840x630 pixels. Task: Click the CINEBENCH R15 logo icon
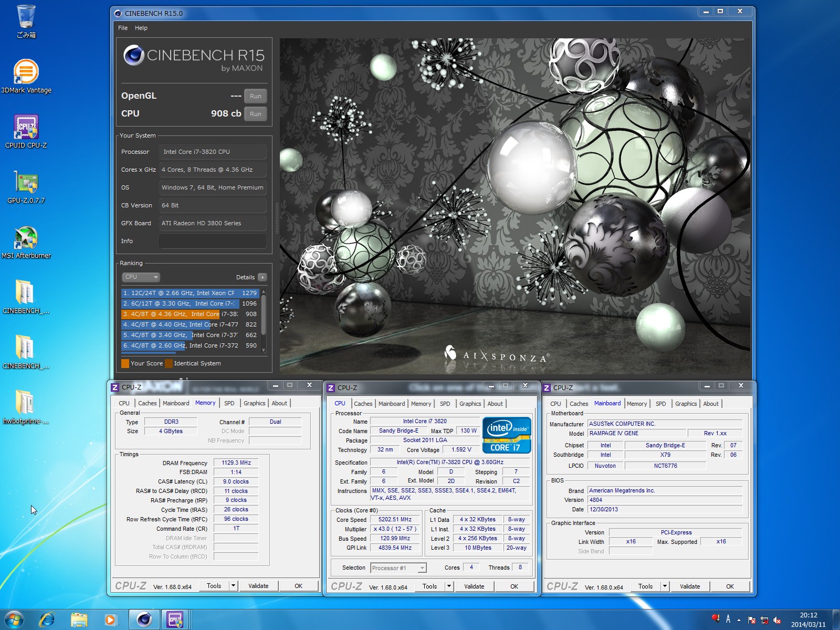tap(133, 55)
